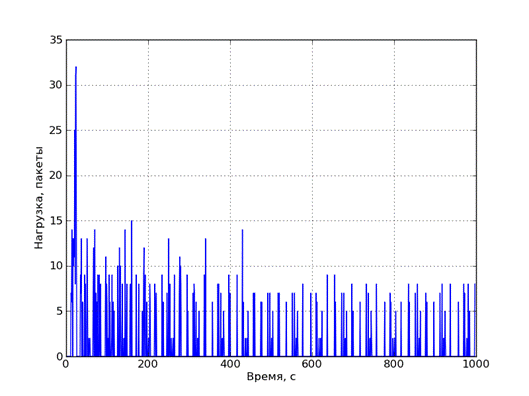The width and height of the screenshot is (529, 396).
Task: Click the x-axis tick label 400
Action: [x=230, y=364]
